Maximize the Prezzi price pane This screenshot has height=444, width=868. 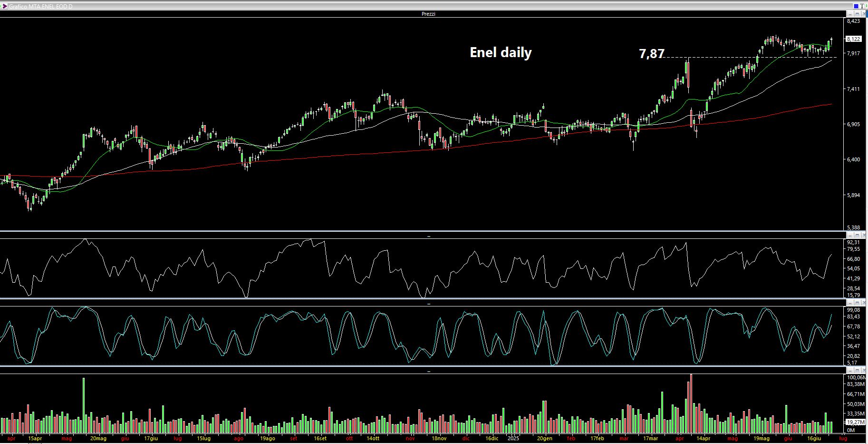pyautogui.click(x=857, y=14)
